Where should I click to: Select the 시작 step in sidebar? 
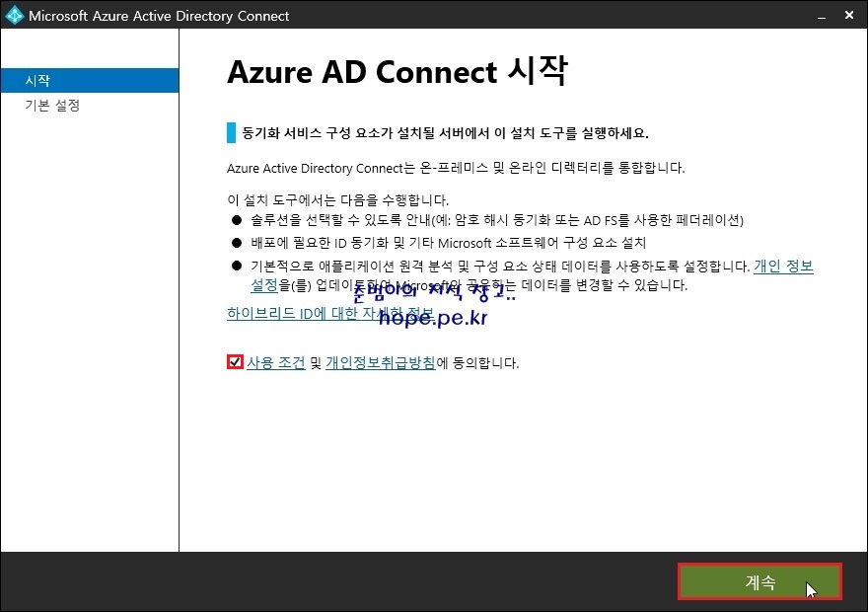click(x=90, y=80)
